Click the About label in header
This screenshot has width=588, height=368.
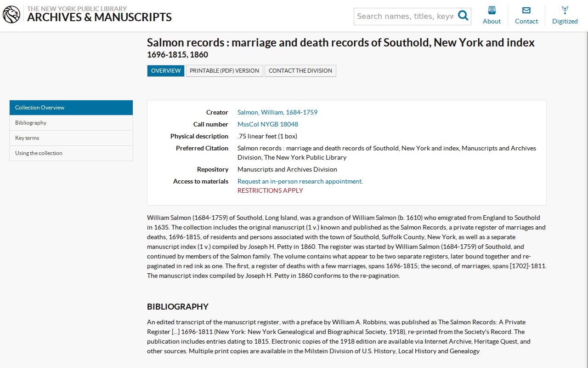[x=492, y=21]
